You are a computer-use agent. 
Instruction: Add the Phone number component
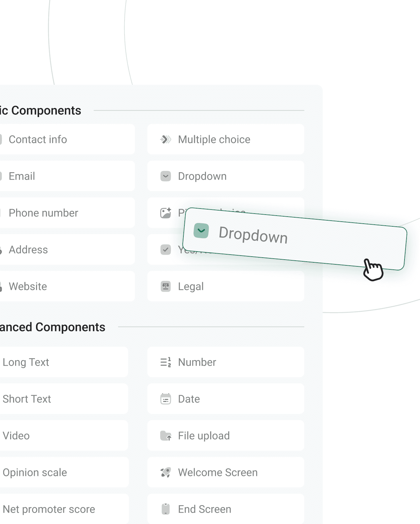tap(67, 213)
